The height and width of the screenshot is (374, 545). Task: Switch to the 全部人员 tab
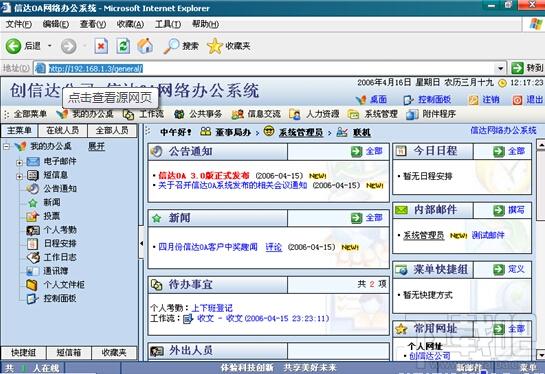(112, 130)
